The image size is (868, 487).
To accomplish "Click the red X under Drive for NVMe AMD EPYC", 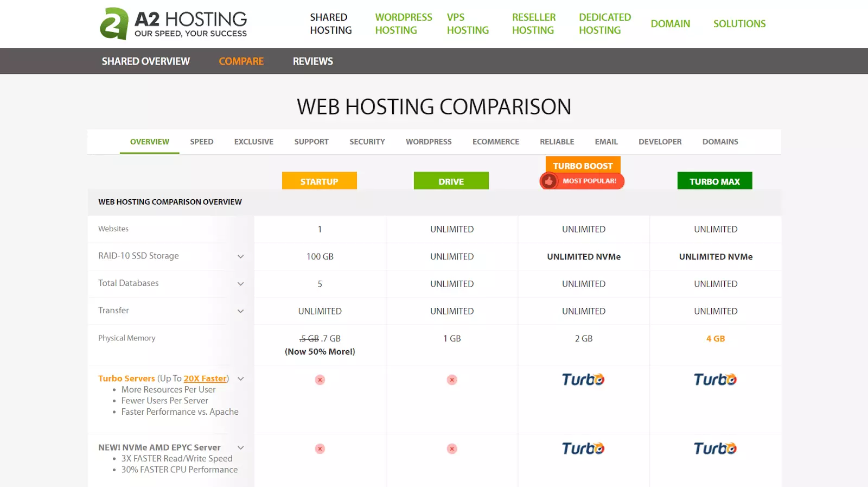I will 452,448.
